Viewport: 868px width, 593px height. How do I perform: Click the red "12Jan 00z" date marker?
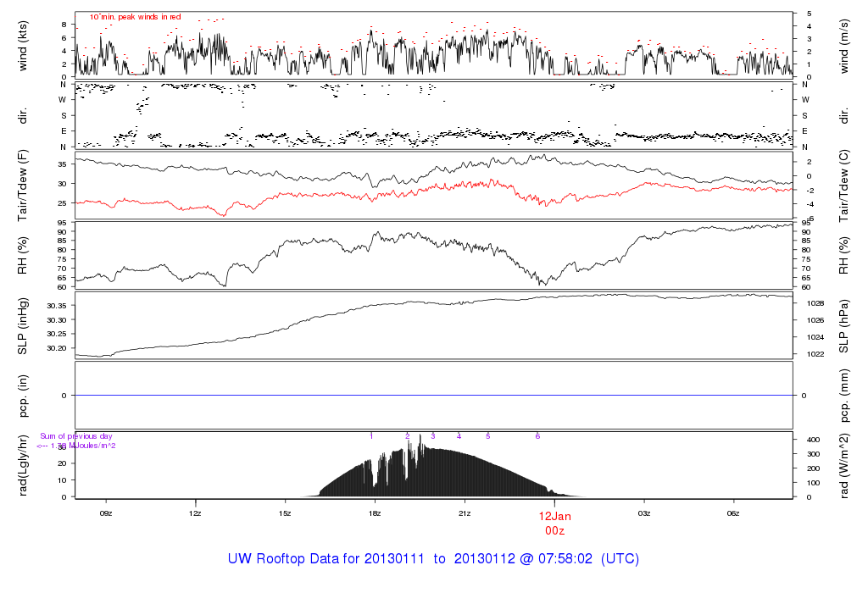pyautogui.click(x=554, y=521)
